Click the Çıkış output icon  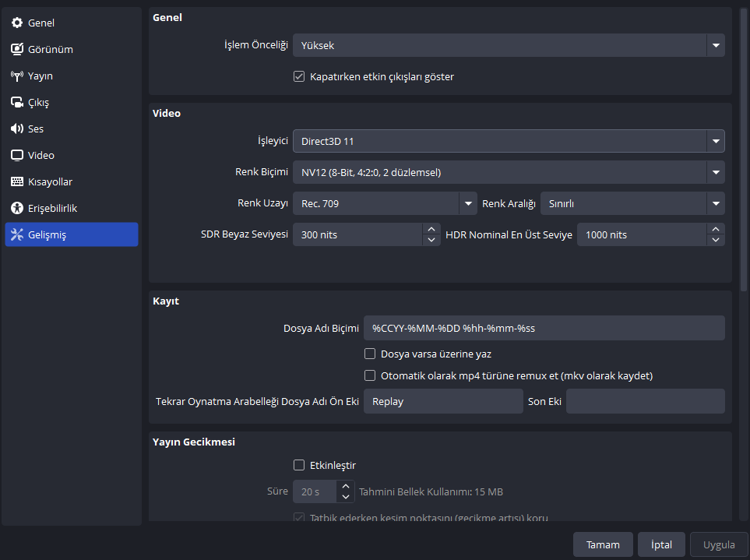[17, 103]
